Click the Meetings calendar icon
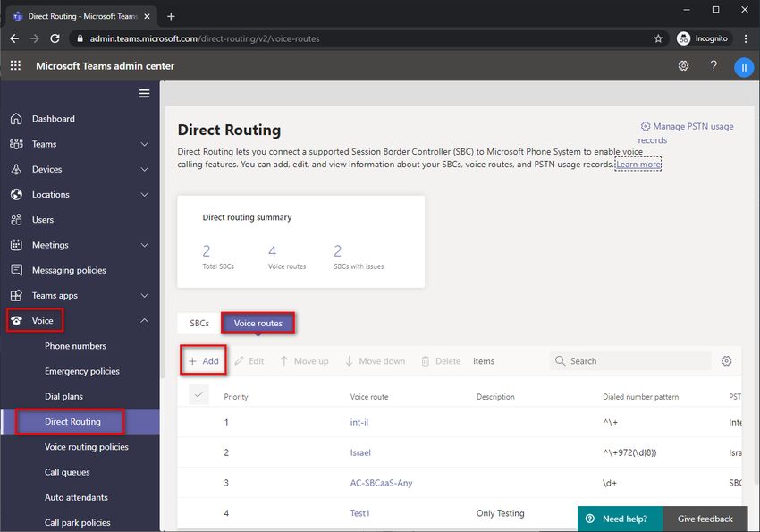This screenshot has width=760, height=532. (16, 245)
